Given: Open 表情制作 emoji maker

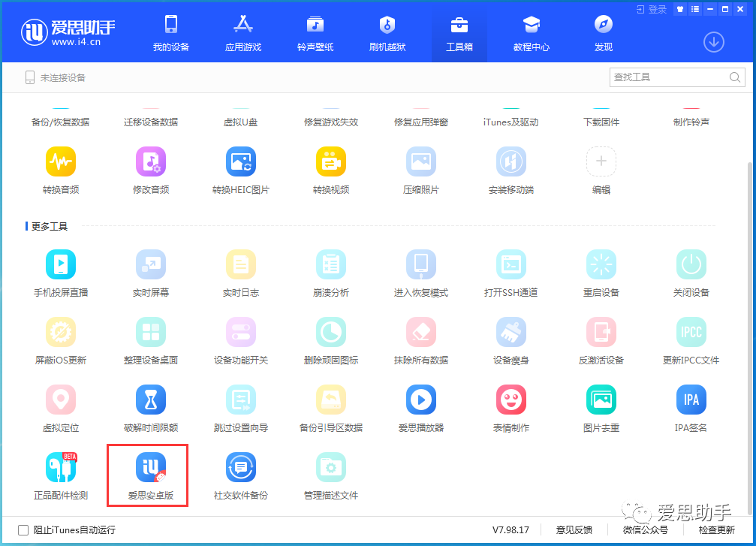Looking at the screenshot, I should [x=511, y=400].
